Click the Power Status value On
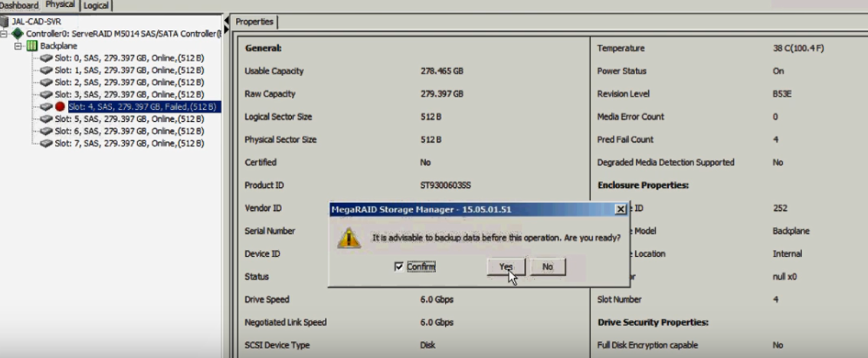This screenshot has height=358, width=868. tap(778, 71)
